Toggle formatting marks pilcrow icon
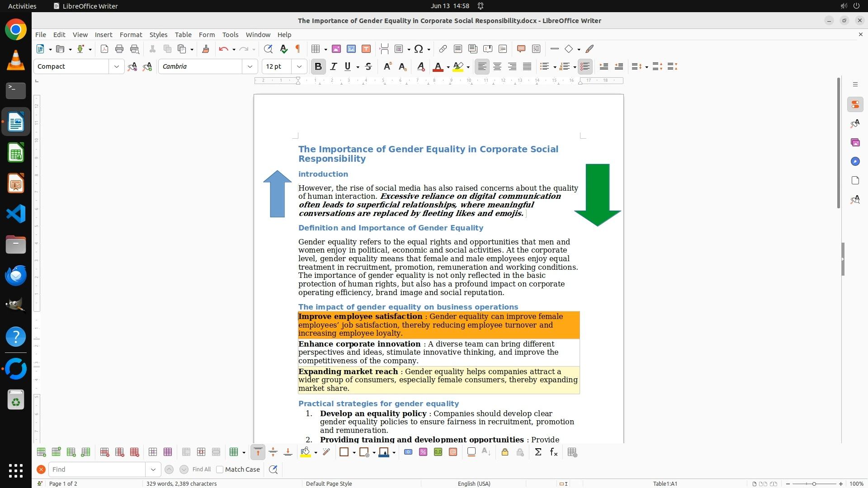868x488 pixels. pos(298,49)
